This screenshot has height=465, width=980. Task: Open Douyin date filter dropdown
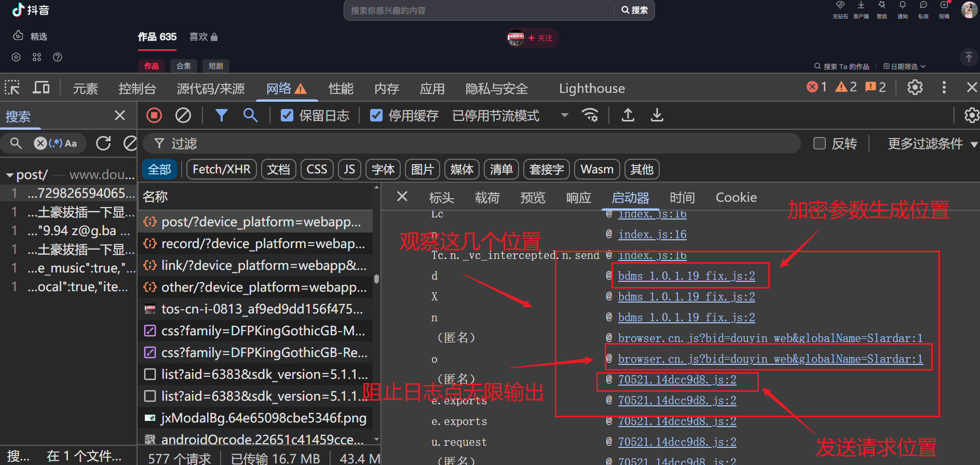coord(904,66)
